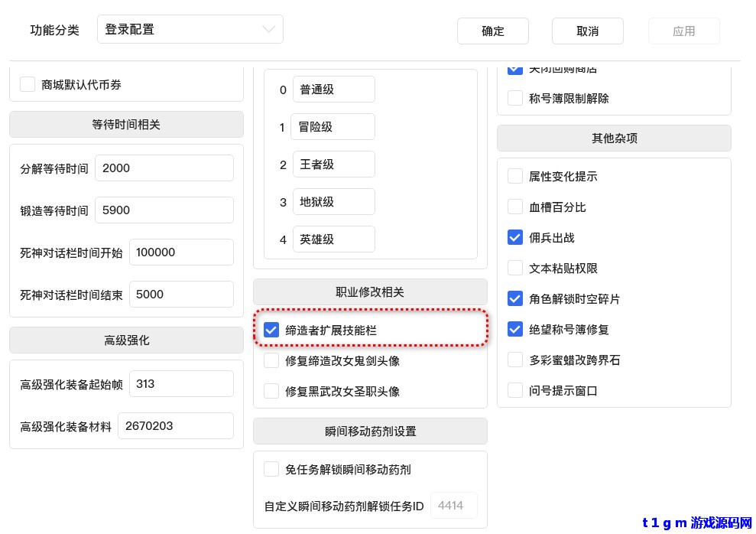The height and width of the screenshot is (534, 756).
Task: Disable 佣兵出战 checkbox
Action: [x=515, y=238]
